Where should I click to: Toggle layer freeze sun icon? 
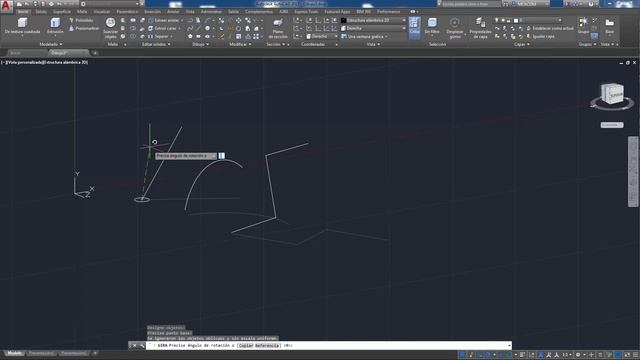502,20
